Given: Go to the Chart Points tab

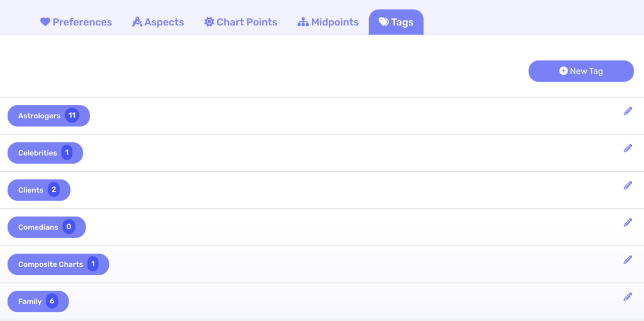Looking at the screenshot, I should (x=241, y=22).
